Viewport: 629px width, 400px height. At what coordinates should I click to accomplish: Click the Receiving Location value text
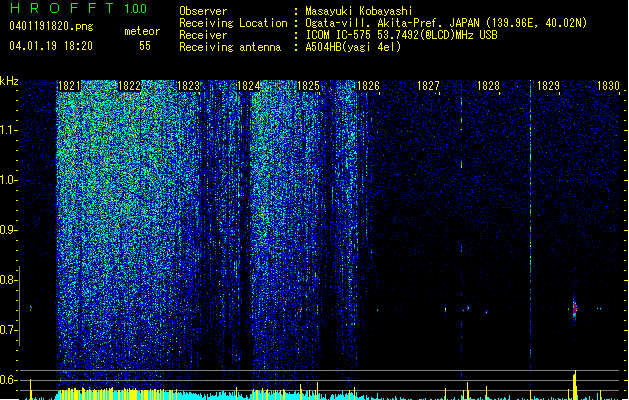pos(446,23)
